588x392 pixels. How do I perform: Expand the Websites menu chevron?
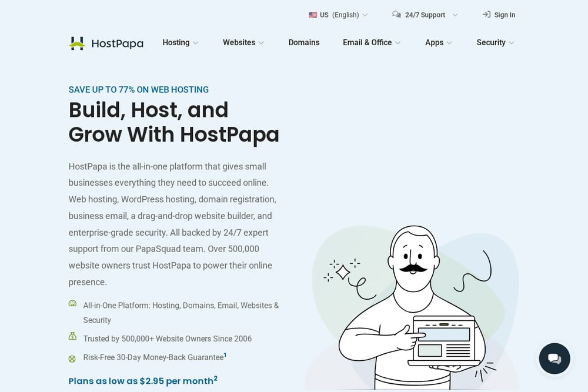pos(261,43)
